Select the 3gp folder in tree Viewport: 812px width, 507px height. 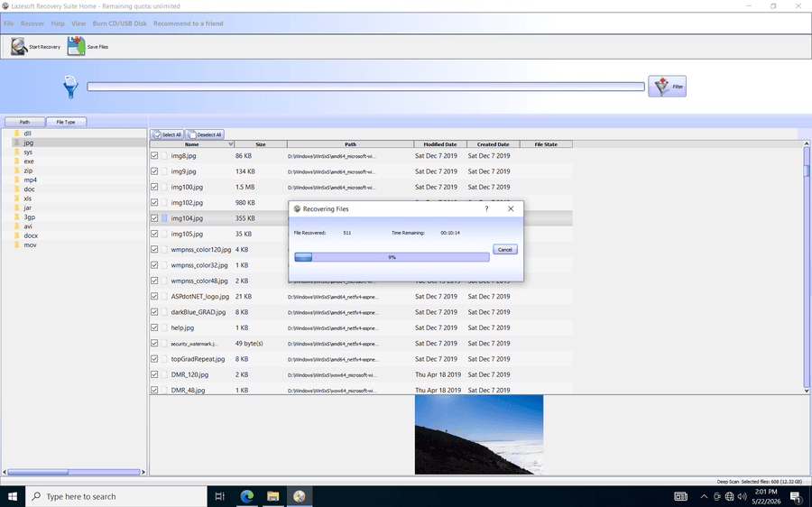click(x=29, y=217)
